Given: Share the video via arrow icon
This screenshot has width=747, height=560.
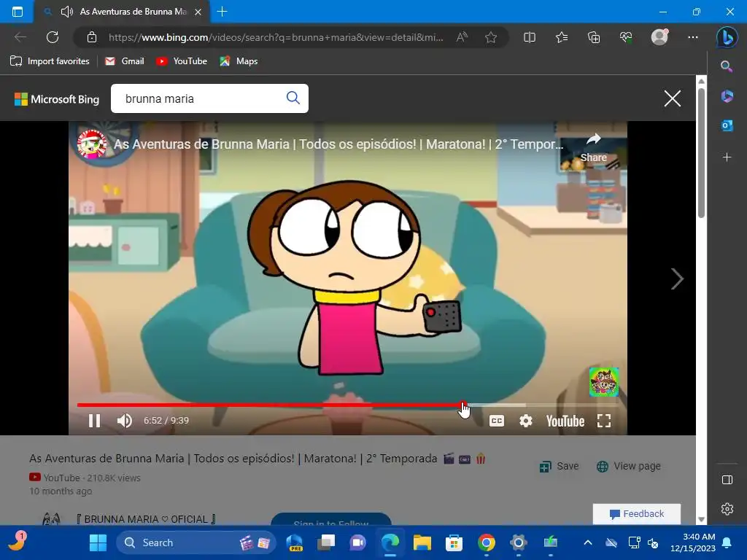Looking at the screenshot, I should [x=594, y=147].
